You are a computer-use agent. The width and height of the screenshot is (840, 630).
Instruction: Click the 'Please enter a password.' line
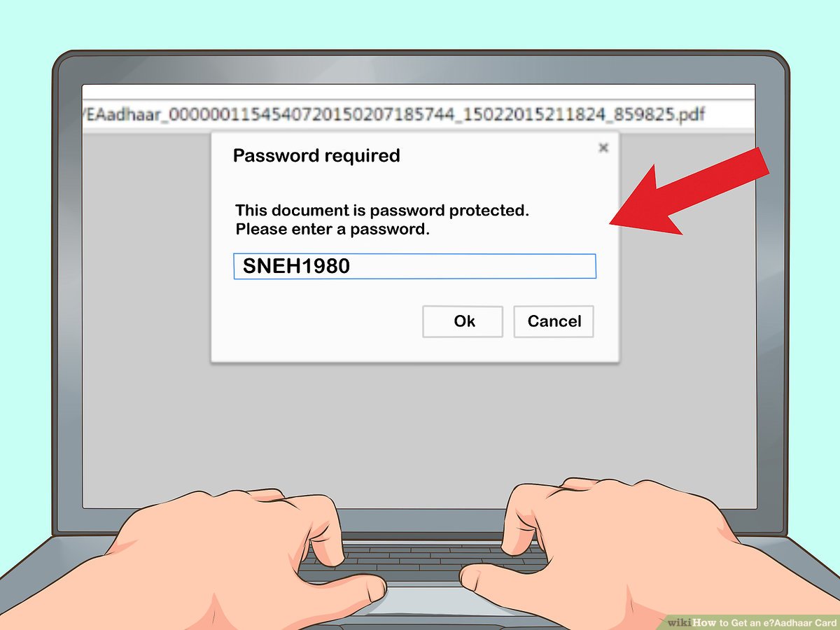(332, 229)
